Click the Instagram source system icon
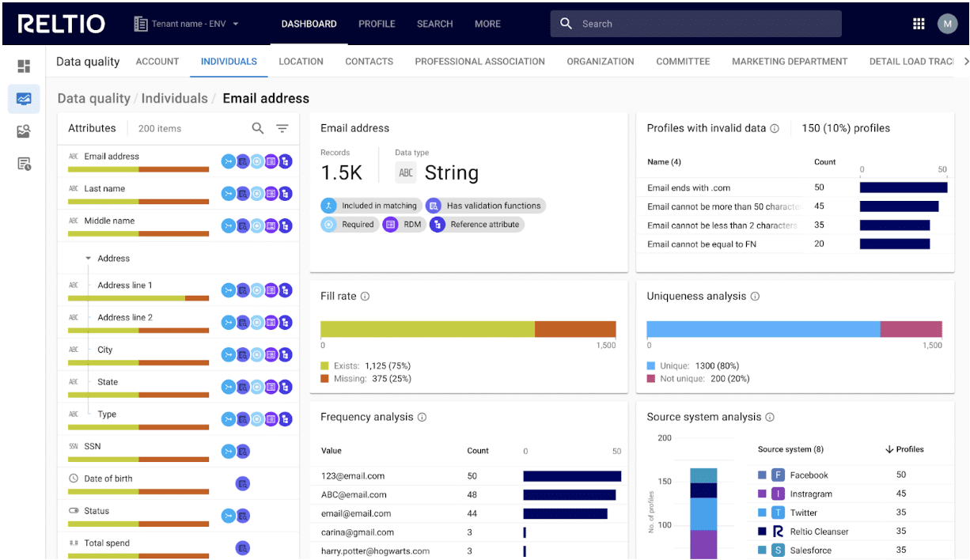Viewport: 970px width, 560px height. pyautogui.click(x=779, y=494)
